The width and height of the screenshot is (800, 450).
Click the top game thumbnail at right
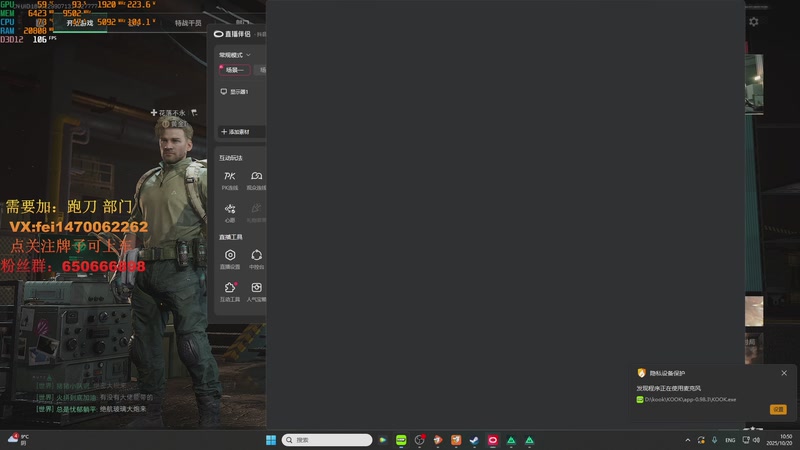(x=754, y=82)
